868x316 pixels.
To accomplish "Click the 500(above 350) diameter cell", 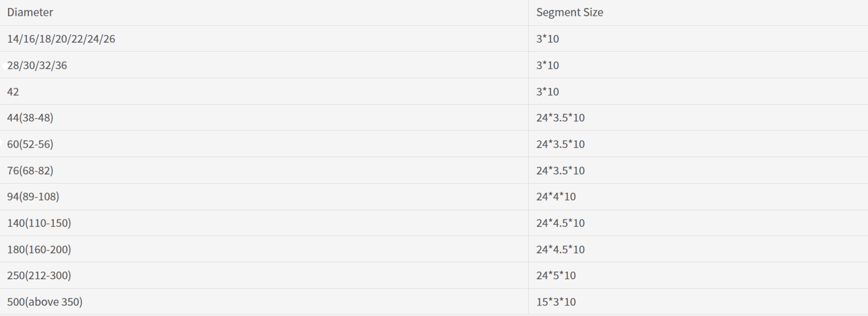I will (45, 302).
